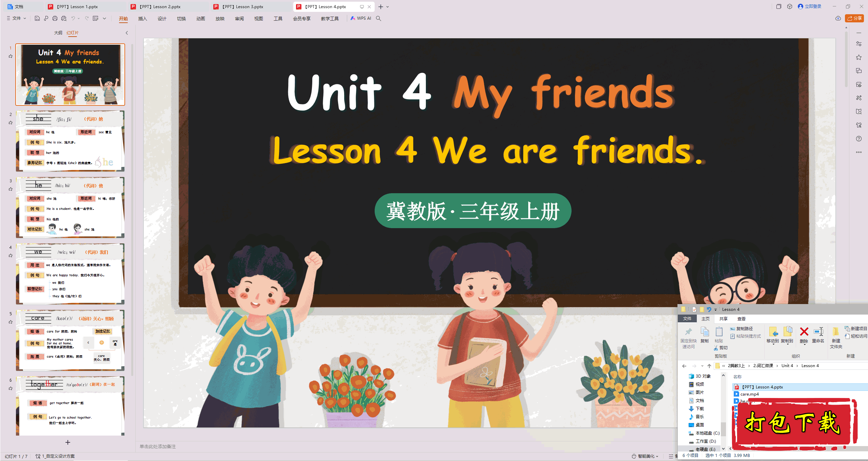Expand 复制到 dropdown in Explorer

pyautogui.click(x=787, y=344)
